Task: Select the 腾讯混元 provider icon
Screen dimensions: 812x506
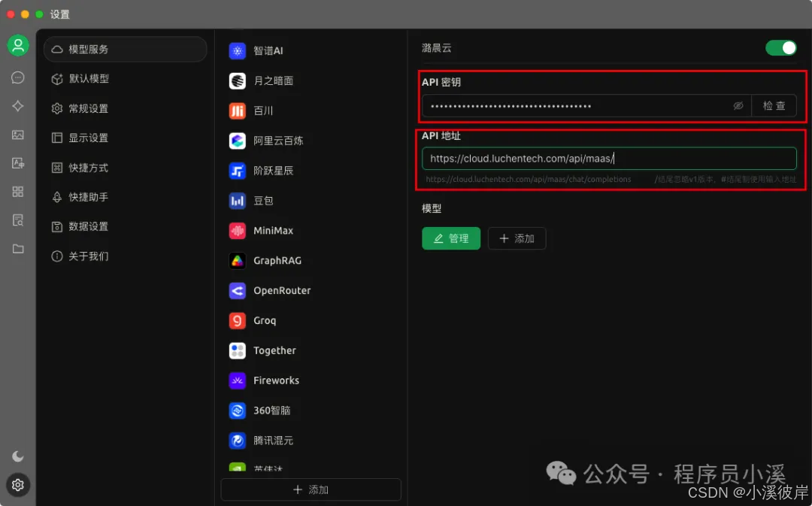Action: tap(237, 441)
